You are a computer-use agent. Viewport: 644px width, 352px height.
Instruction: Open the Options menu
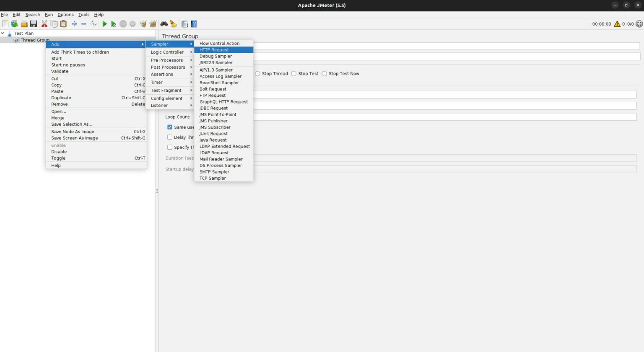pos(65,14)
